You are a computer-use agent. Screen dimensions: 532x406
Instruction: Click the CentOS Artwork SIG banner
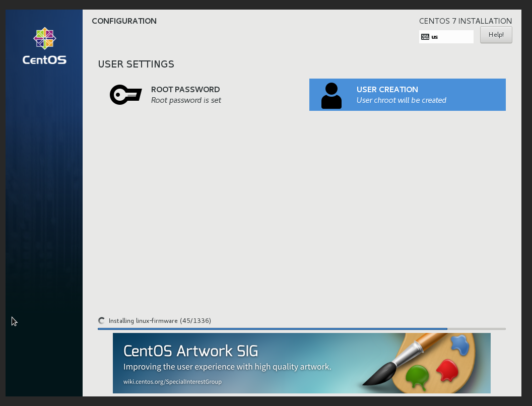tap(302, 363)
